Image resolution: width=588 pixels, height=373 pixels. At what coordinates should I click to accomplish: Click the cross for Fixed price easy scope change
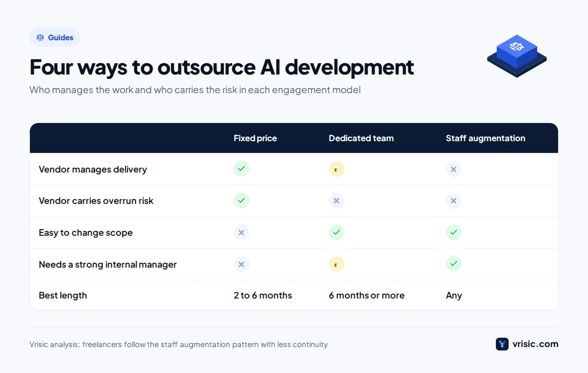coord(241,232)
